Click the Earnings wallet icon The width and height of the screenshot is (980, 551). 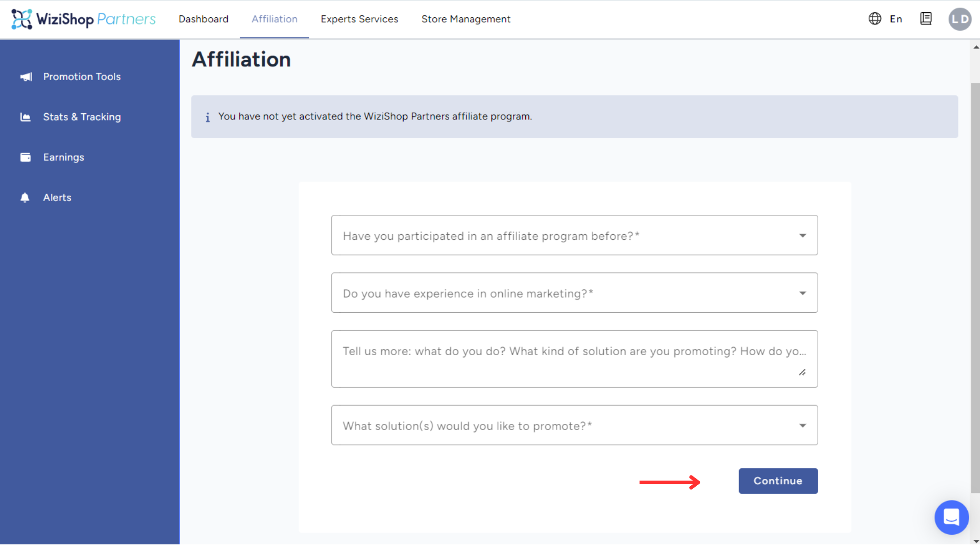[x=26, y=157]
